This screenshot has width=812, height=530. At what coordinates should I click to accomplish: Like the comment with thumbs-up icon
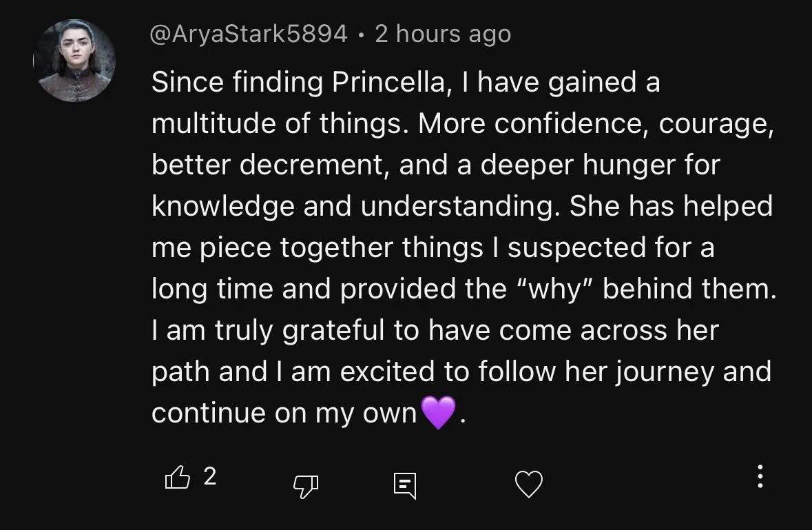[x=177, y=477]
